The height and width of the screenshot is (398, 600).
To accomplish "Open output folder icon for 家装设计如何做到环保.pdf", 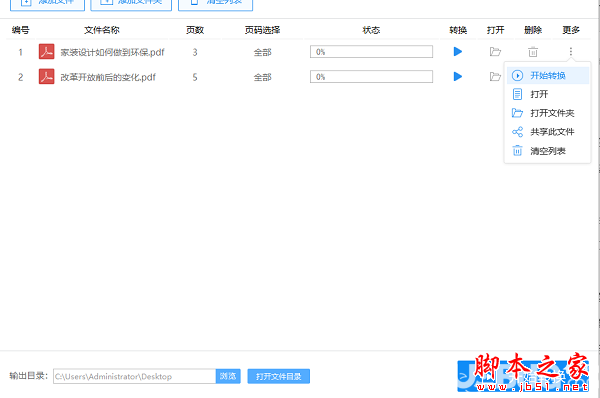I will (496, 52).
